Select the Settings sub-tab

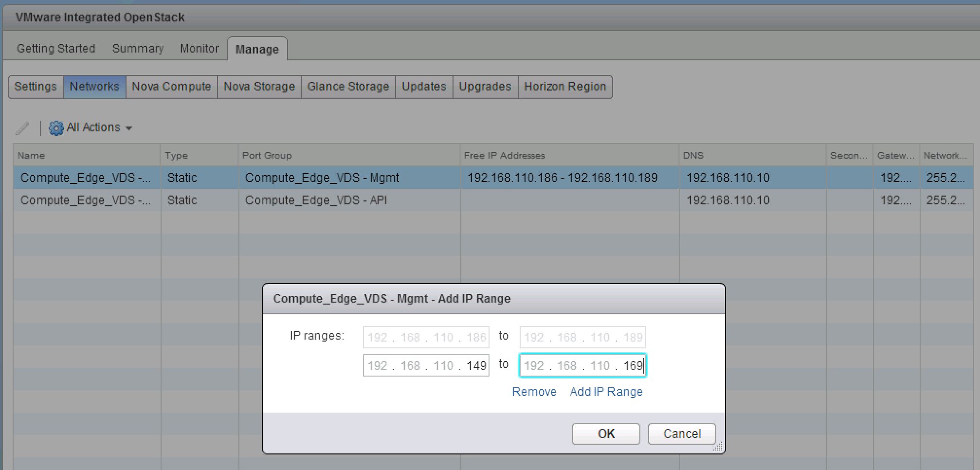[x=36, y=87]
